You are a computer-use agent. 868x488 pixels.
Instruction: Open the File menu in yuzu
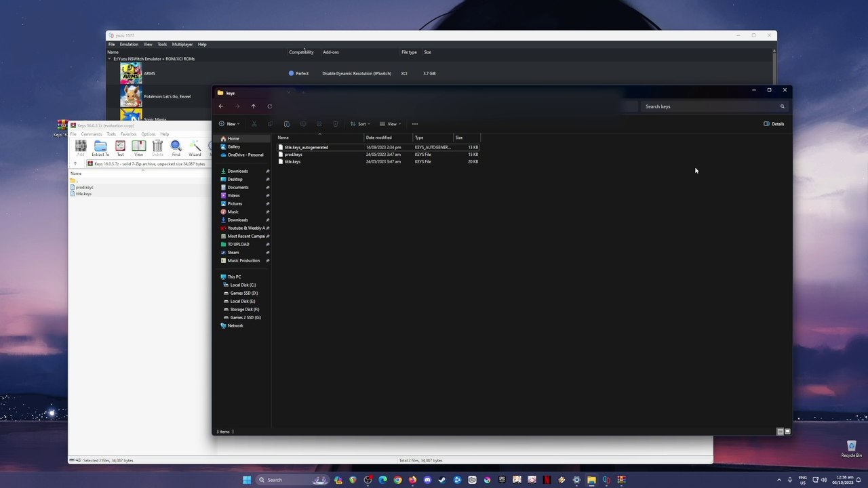click(112, 44)
